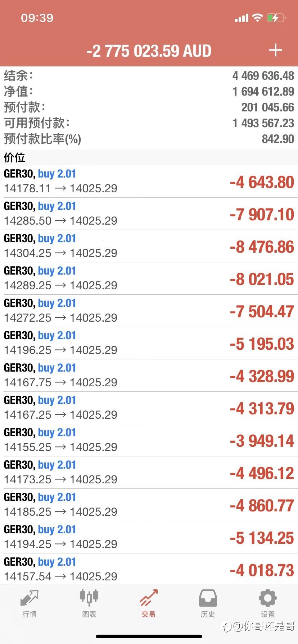Image resolution: width=298 pixels, height=644 pixels.
Task: Tap the plus icon to add new order
Action: 275,50
